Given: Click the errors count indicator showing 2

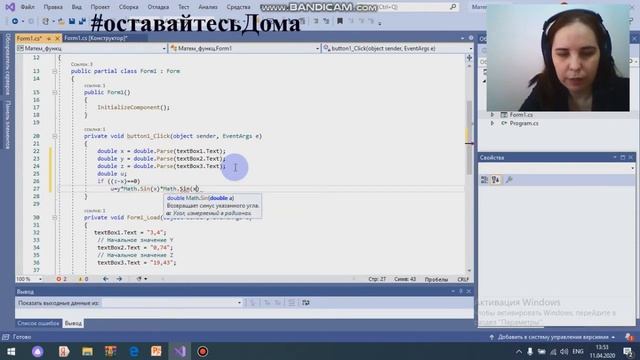Looking at the screenshot, I should click(61, 279).
